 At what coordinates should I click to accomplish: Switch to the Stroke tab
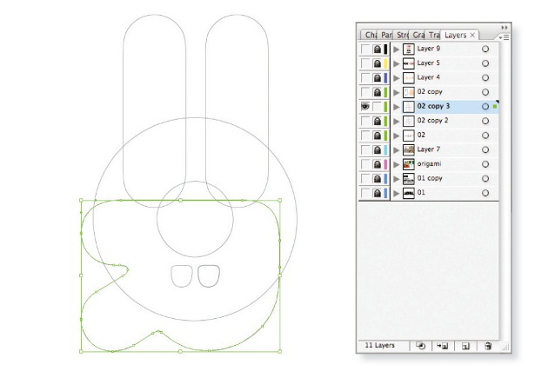[x=402, y=35]
